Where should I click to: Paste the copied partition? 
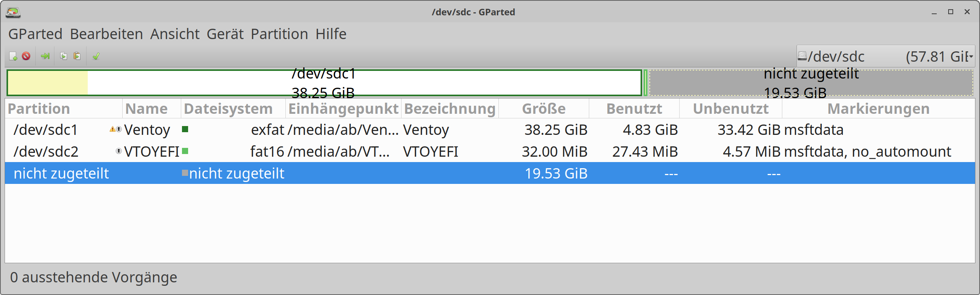[77, 56]
